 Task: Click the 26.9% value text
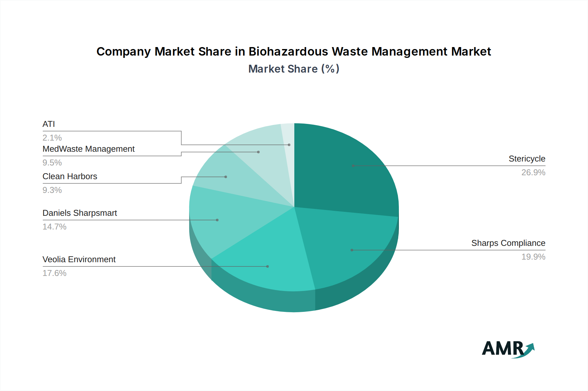533,173
